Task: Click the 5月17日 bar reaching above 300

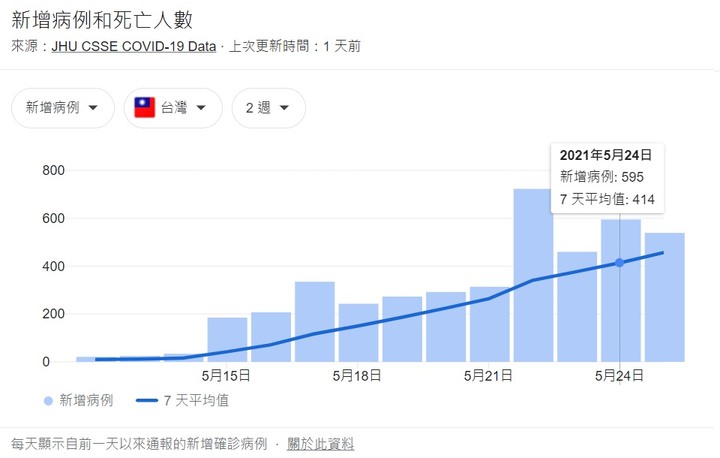Action: point(315,322)
